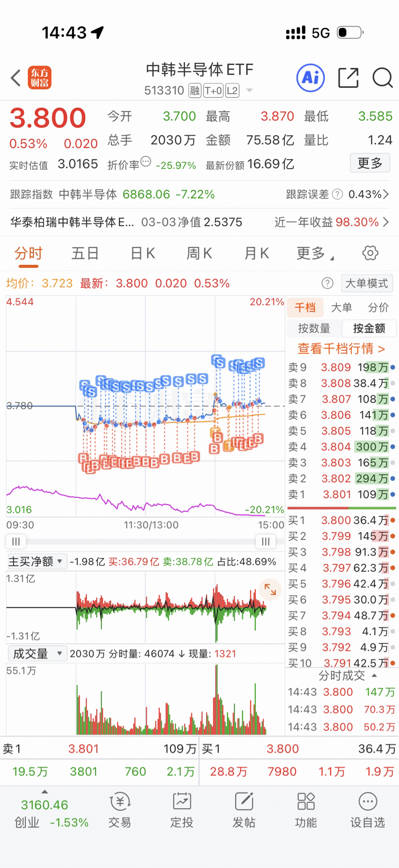Open 近一年收益 98.30% details chevron
The width and height of the screenshot is (399, 868).
[386, 222]
